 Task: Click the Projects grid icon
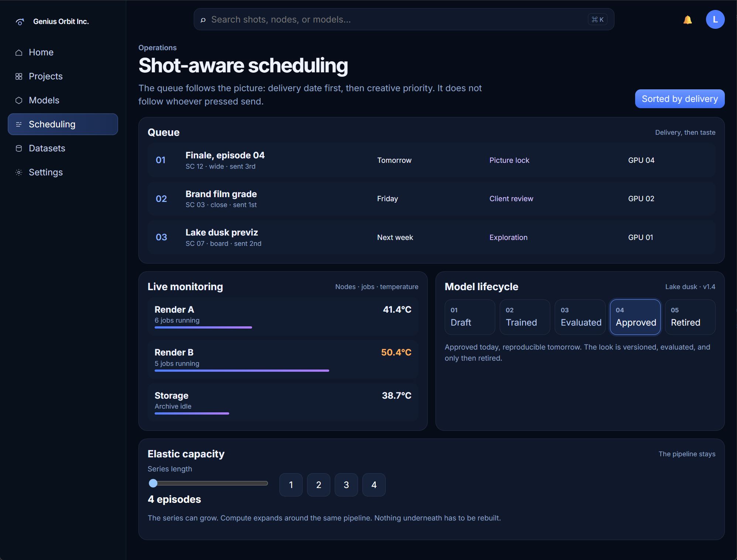[19, 76]
